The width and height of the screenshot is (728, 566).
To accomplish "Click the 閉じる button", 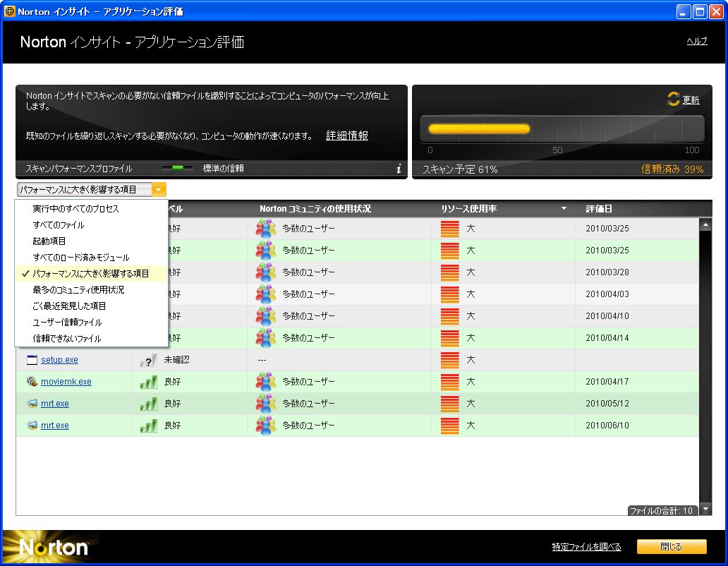I will 672,547.
